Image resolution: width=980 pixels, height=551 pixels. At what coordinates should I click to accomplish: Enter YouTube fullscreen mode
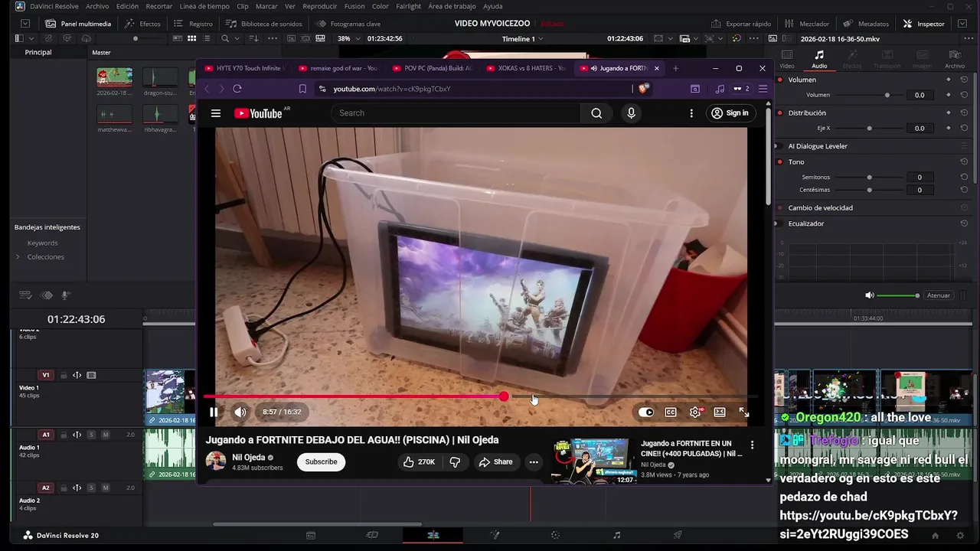[x=743, y=412]
